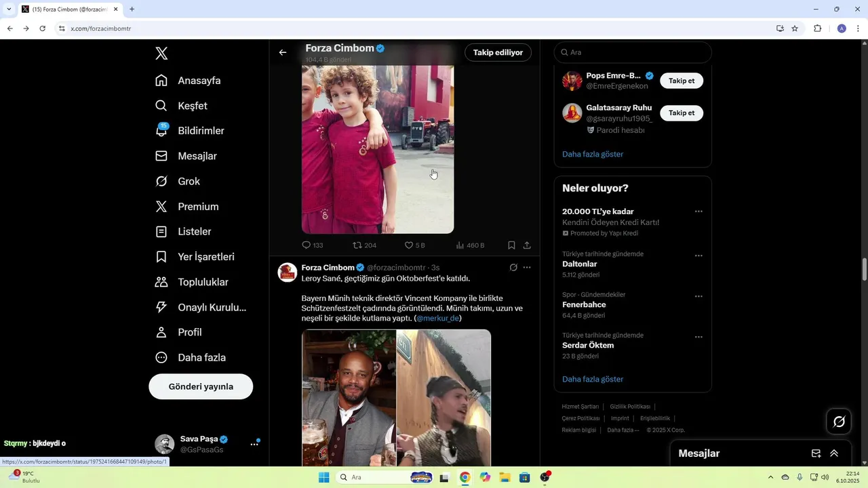This screenshot has height=488, width=868.
Task: Open Daha fazla menu in sidebar
Action: point(191,357)
